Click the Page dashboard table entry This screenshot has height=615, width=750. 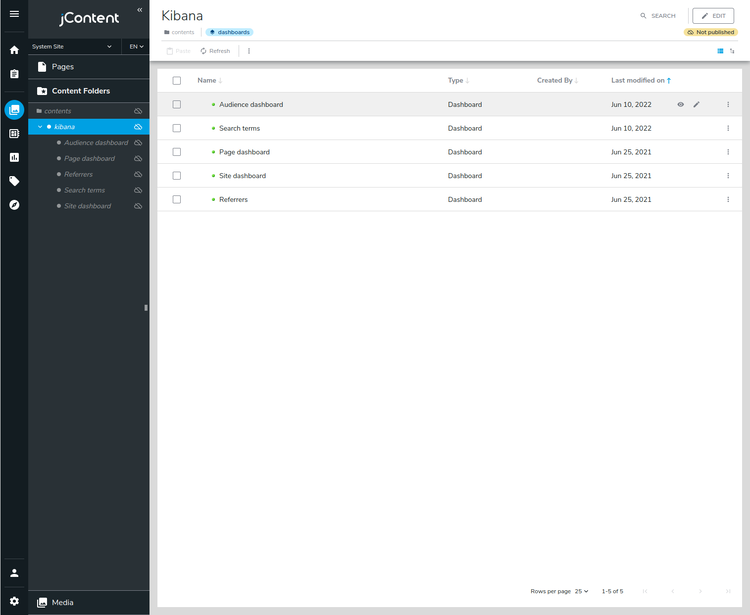[244, 152]
